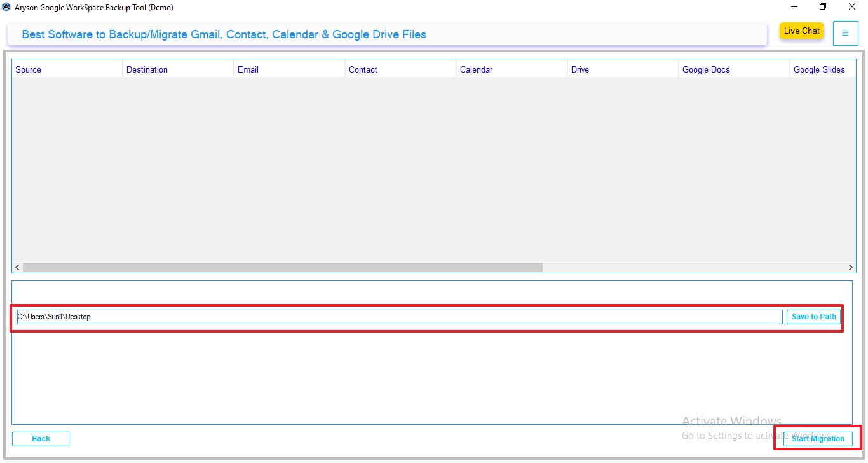
Task: Start Migration process
Action: pyautogui.click(x=818, y=439)
